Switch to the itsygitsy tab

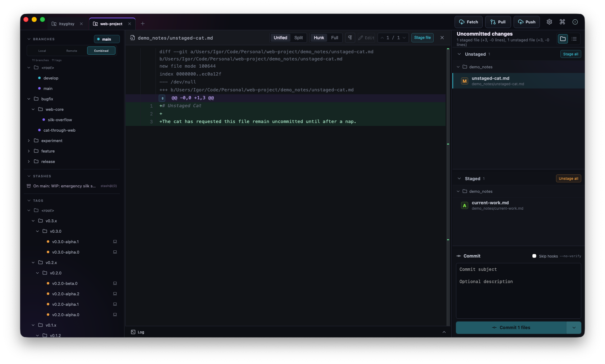(x=67, y=24)
